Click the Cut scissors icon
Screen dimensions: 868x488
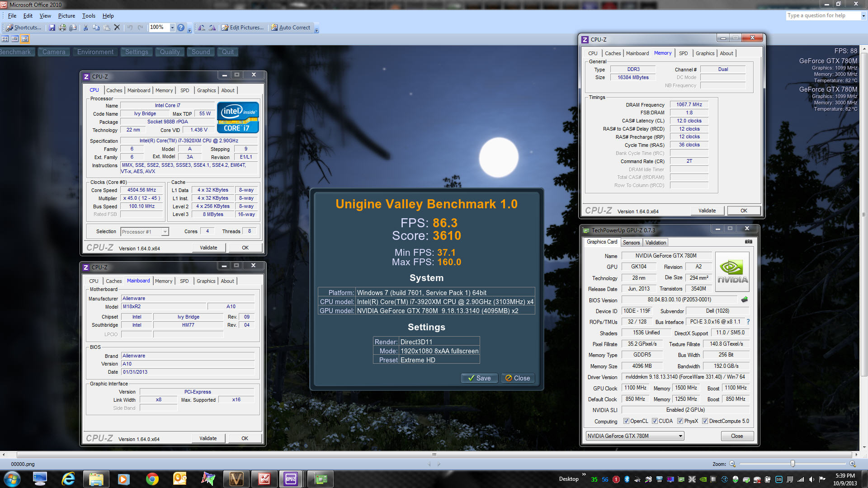coord(85,28)
